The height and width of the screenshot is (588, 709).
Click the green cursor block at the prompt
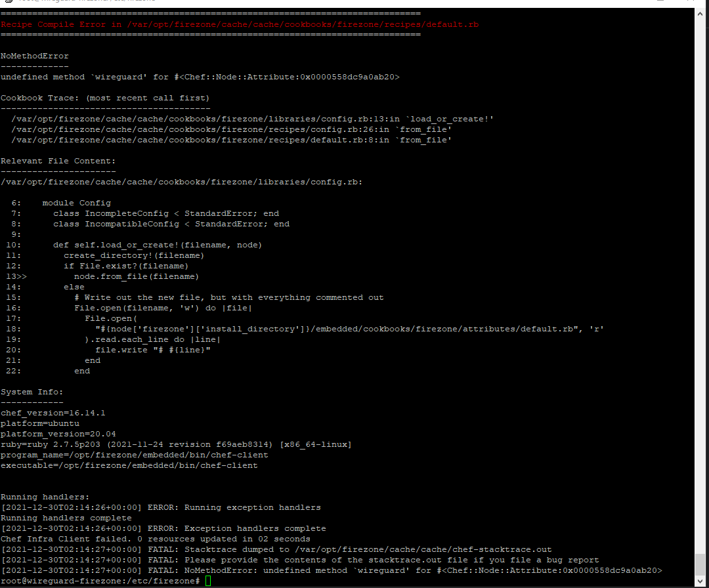tap(209, 580)
